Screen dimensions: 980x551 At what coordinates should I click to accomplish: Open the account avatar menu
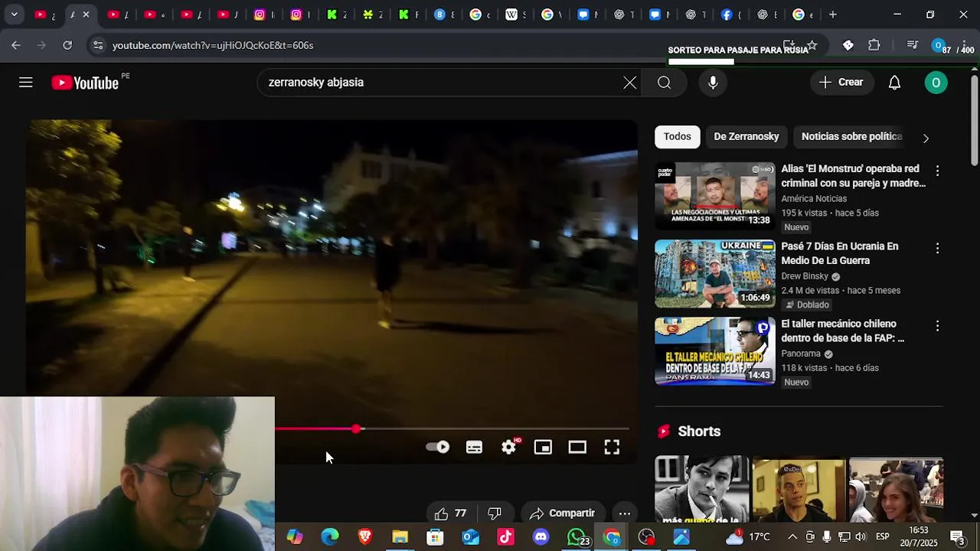[x=936, y=83]
